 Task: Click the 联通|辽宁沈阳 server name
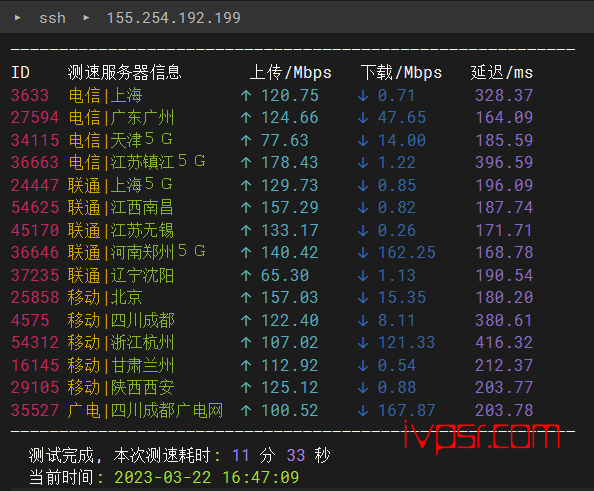tap(121, 275)
